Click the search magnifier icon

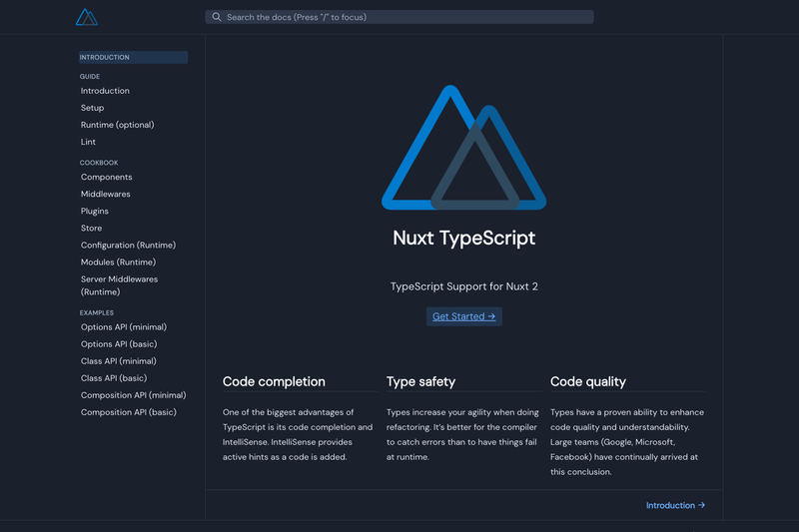pos(217,17)
